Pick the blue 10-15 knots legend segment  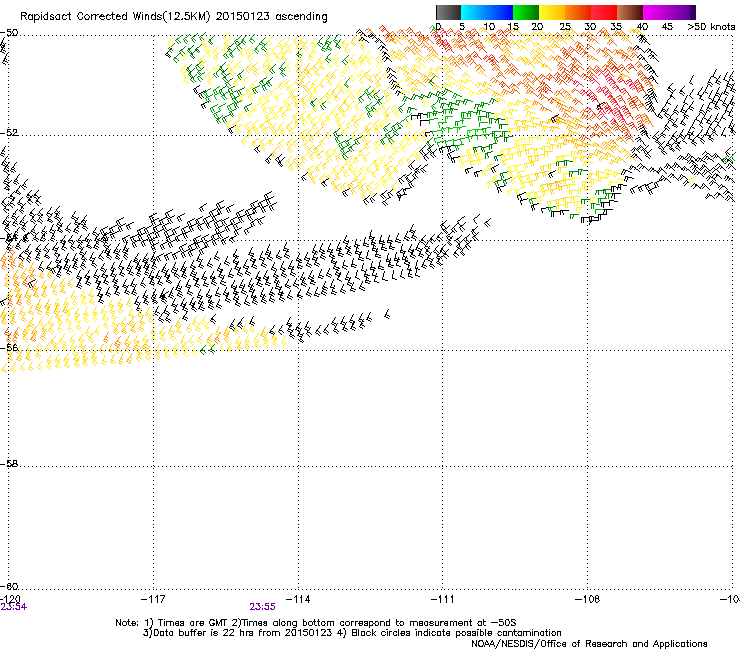[500, 12]
